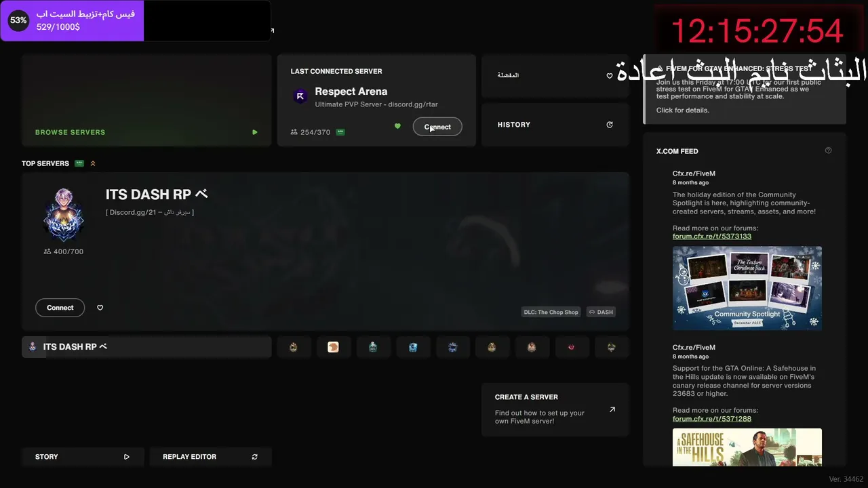Viewport: 868px width, 488px height.
Task: Open the Create a Server panel
Action: [x=555, y=409]
